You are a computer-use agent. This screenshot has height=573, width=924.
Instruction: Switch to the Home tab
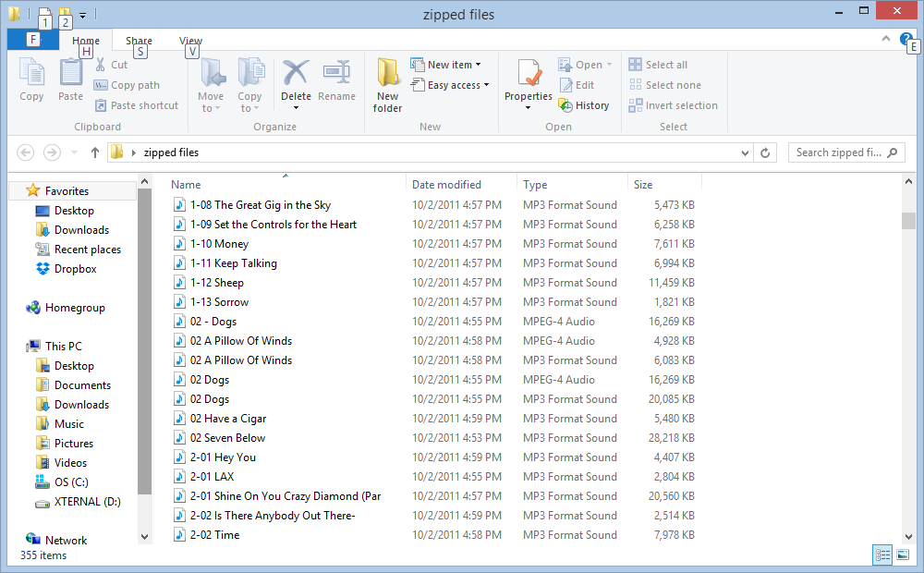(85, 41)
